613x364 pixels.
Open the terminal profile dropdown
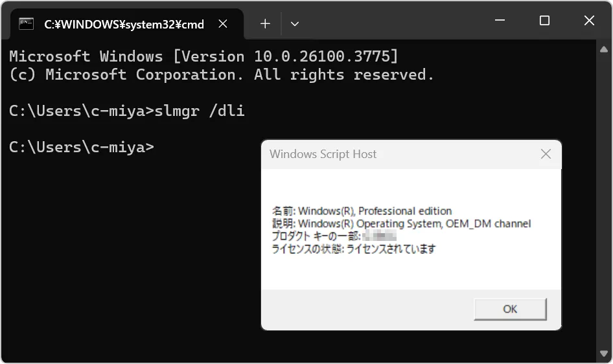click(x=295, y=24)
